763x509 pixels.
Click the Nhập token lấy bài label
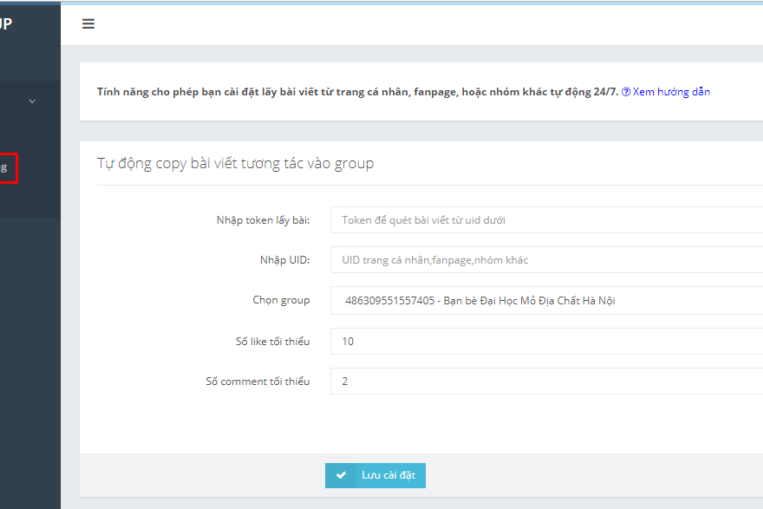coord(262,220)
